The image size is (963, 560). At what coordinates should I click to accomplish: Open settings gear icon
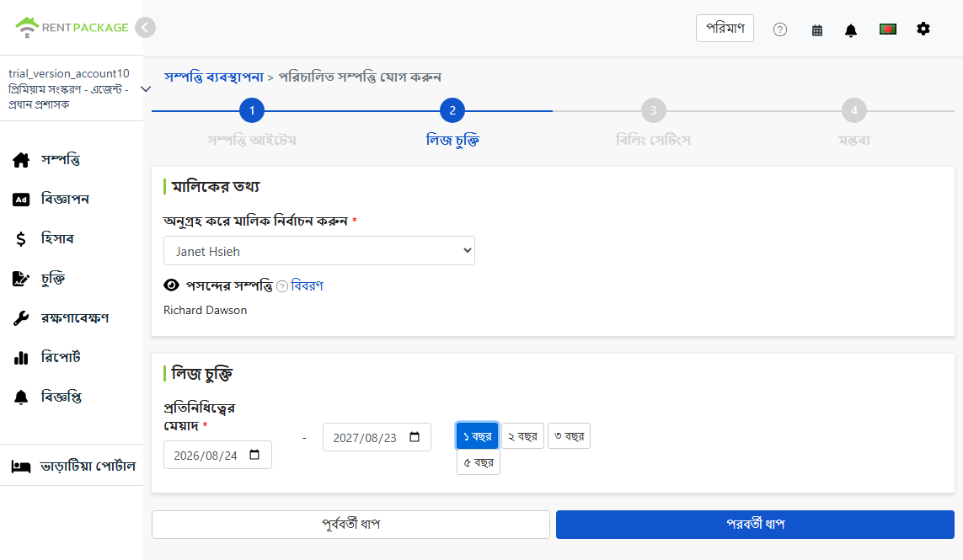point(923,29)
